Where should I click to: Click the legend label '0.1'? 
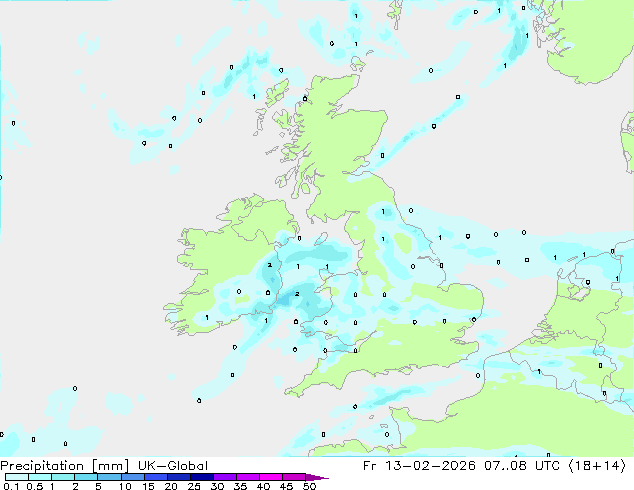11,486
